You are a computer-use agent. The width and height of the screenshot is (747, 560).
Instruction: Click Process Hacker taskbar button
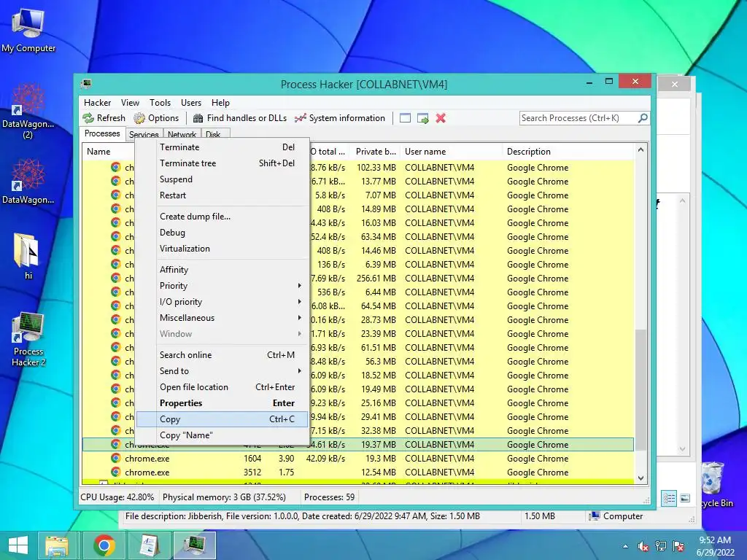point(194,545)
